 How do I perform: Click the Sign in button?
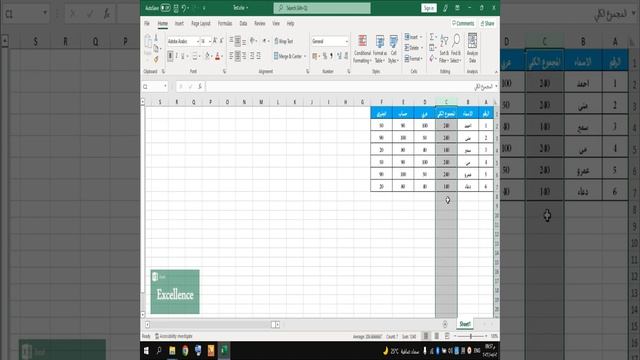pos(429,8)
